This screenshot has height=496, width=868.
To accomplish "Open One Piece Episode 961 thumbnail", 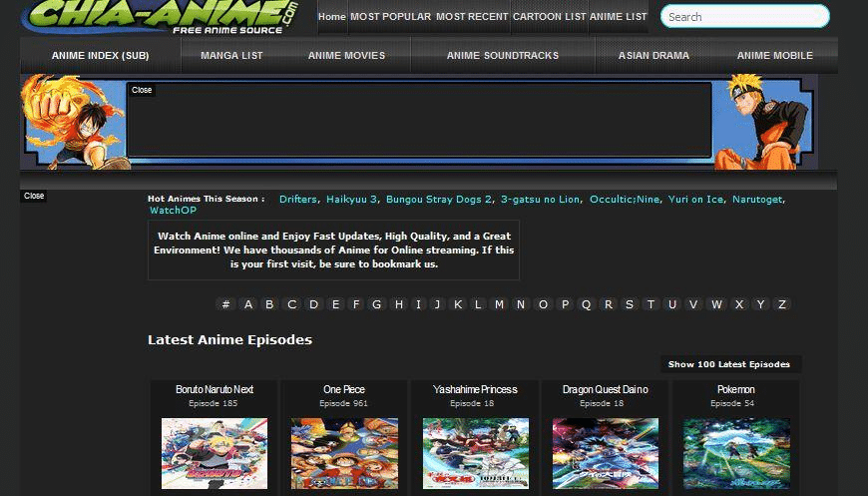I will 344,453.
